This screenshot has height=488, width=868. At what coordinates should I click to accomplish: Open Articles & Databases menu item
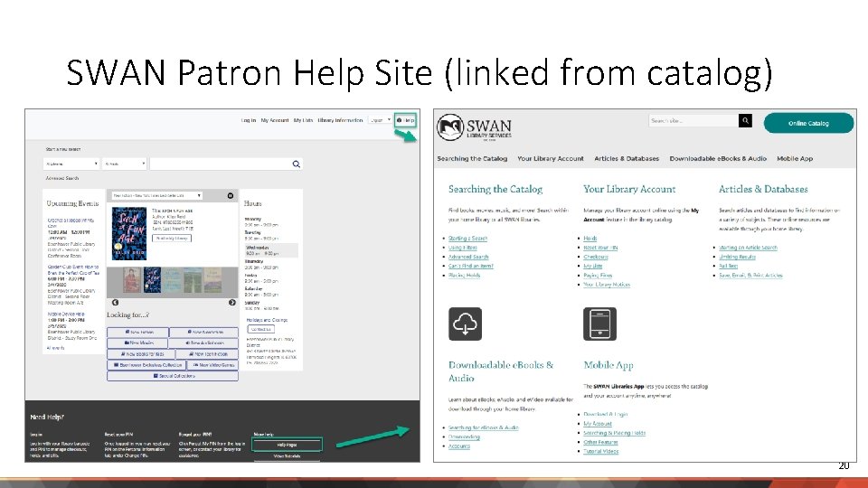(x=626, y=158)
